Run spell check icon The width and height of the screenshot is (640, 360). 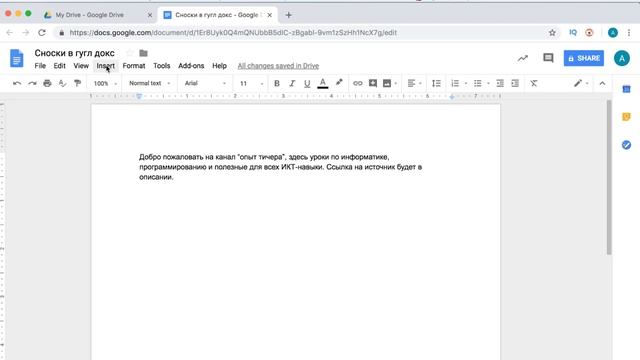tap(62, 83)
